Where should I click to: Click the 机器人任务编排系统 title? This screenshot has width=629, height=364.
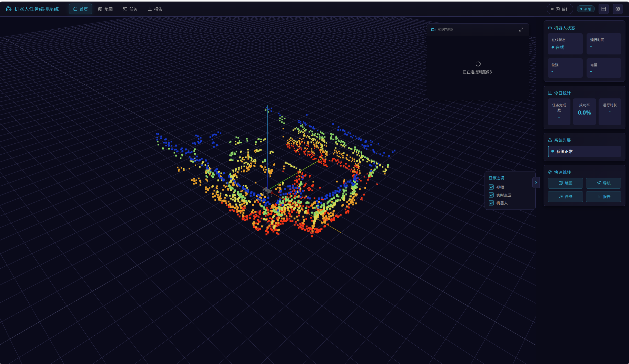pyautogui.click(x=37, y=9)
